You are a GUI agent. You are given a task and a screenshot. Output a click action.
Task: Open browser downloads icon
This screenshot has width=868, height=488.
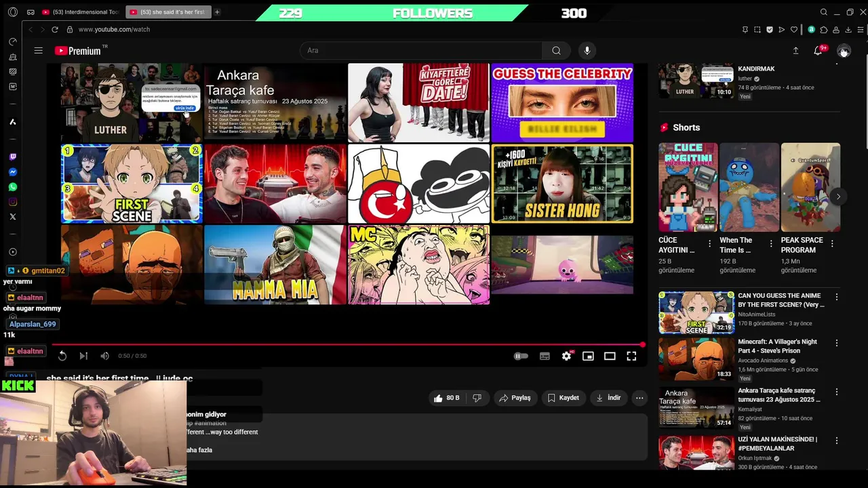pos(848,30)
